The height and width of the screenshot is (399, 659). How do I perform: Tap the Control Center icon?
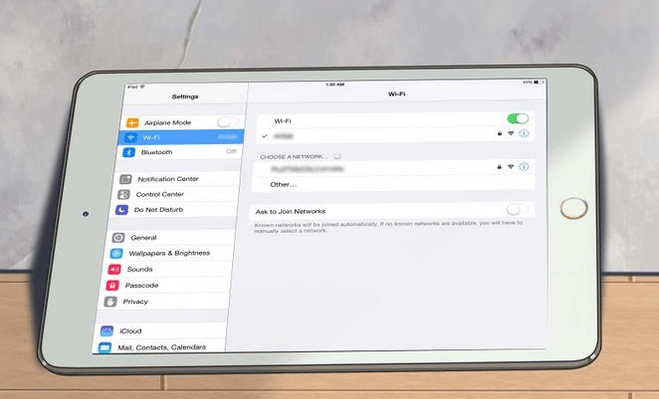click(x=124, y=194)
